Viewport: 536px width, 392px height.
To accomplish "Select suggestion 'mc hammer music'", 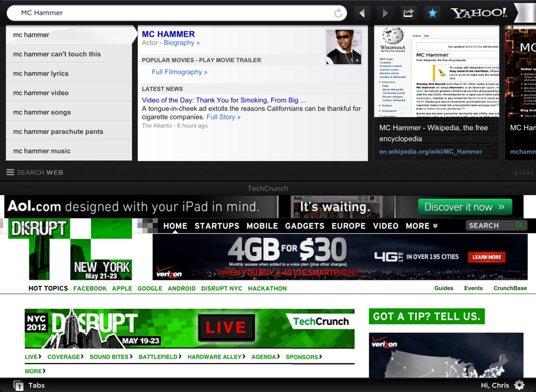I will pyautogui.click(x=69, y=151).
